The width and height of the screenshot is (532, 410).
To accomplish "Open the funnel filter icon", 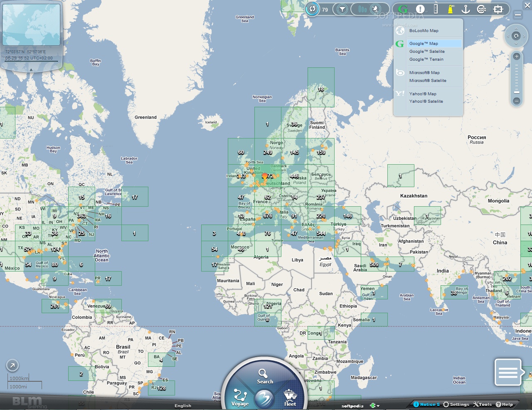I will pyautogui.click(x=342, y=9).
